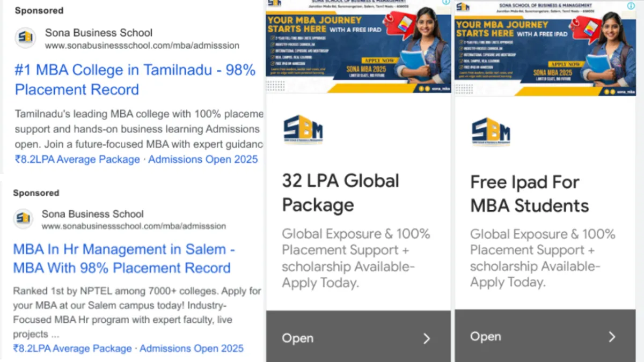Click 'Tamilnadu's leading MBA college' description text
Viewport: 644px width, 362px height.
(x=139, y=129)
